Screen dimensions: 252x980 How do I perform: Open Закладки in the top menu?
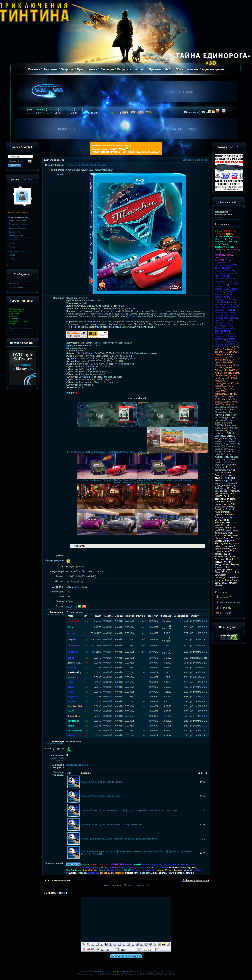(x=107, y=69)
